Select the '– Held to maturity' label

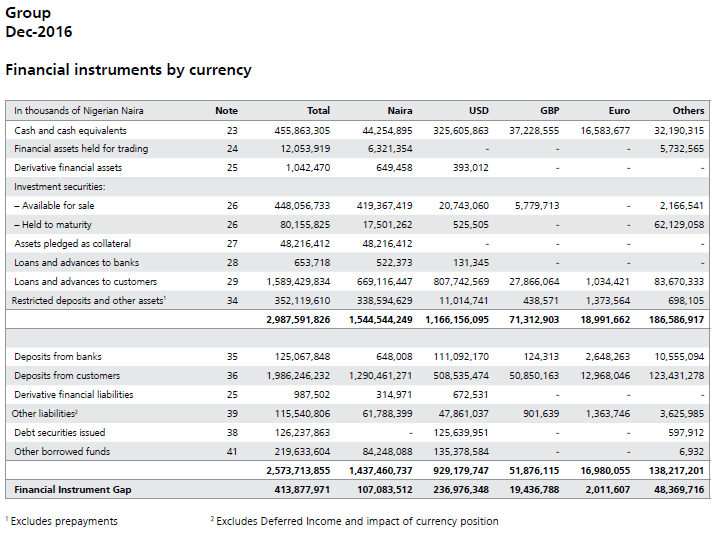click(53, 225)
